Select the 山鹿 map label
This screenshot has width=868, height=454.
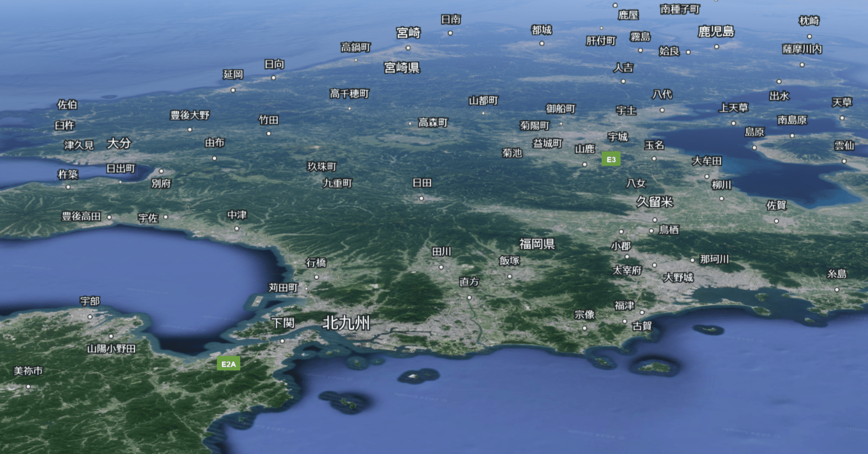coord(585,149)
